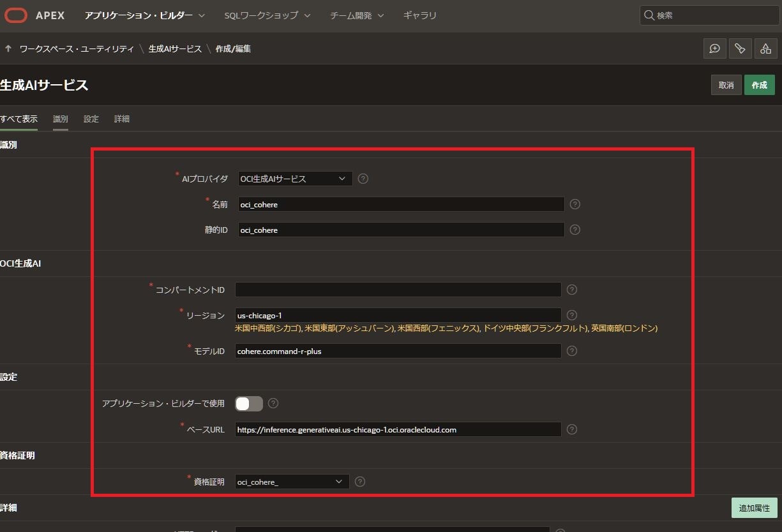Viewport: 782px width, 532px height.
Task: Click the 追加属性 button
Action: (x=755, y=508)
